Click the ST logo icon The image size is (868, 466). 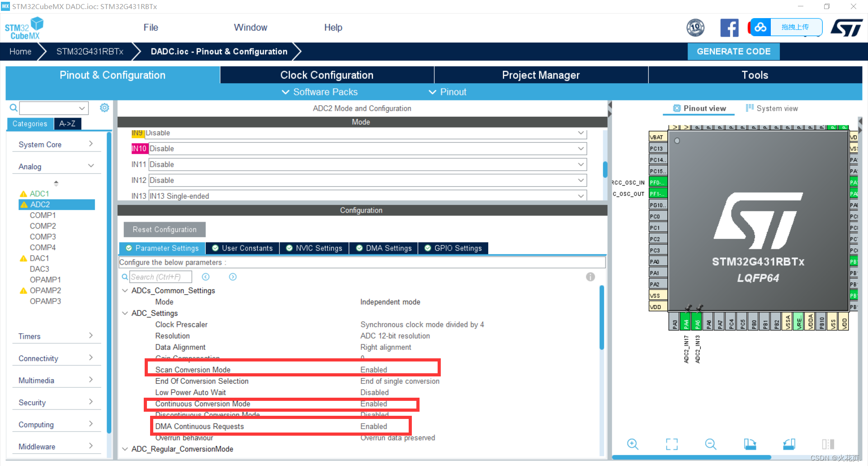click(847, 28)
